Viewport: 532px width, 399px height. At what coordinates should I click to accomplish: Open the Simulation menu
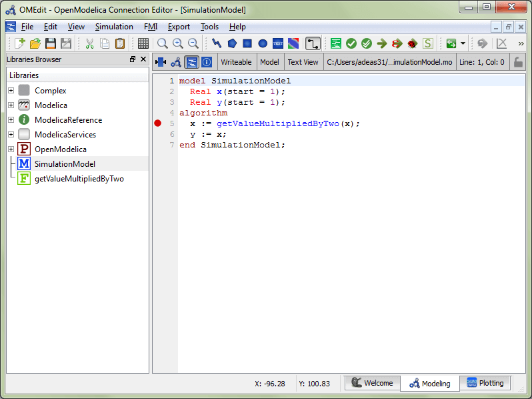[114, 27]
